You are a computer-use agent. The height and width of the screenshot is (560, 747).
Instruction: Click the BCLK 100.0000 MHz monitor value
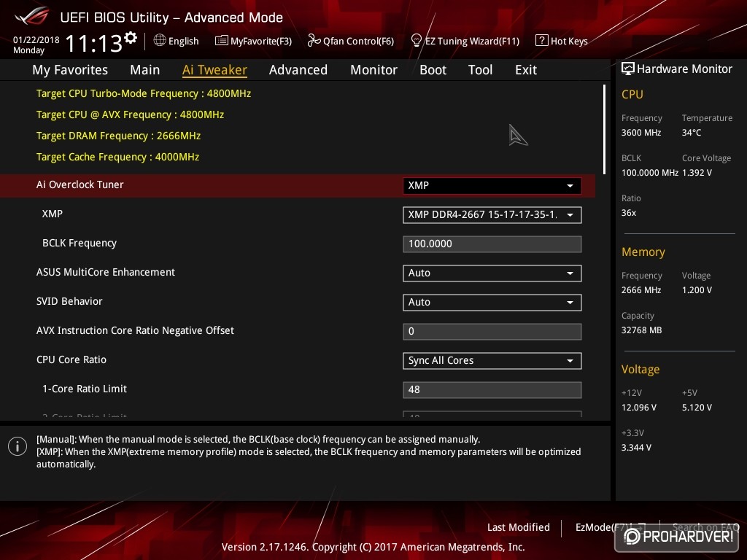[650, 172]
